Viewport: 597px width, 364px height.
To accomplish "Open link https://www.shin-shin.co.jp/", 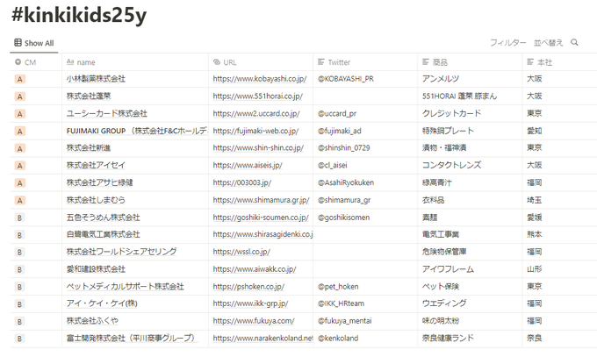I will [258, 148].
